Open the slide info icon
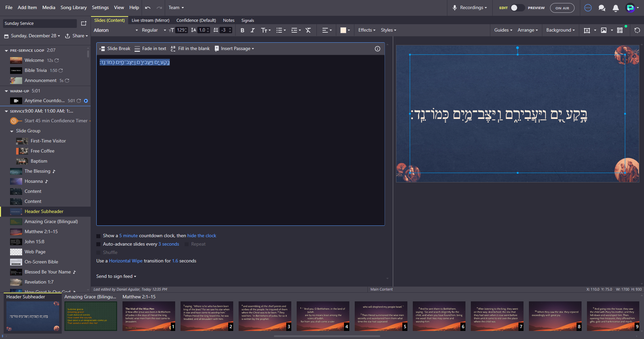The width and height of the screenshot is (644, 339). (x=378, y=49)
